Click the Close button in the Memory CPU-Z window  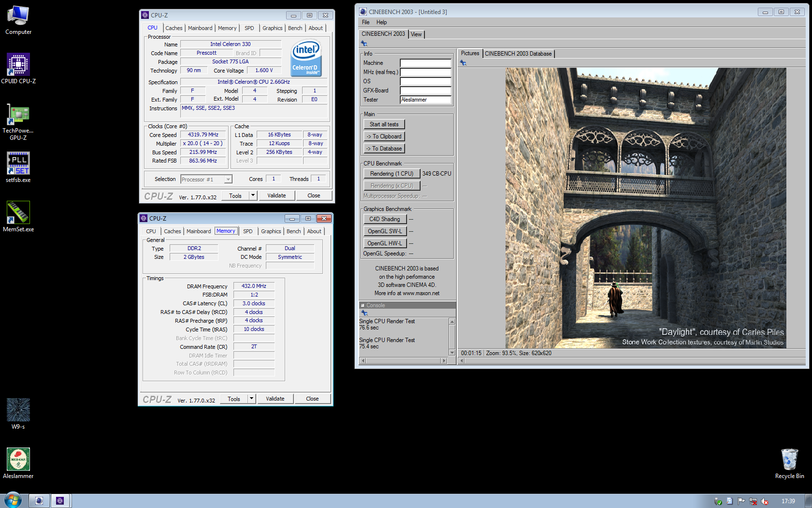tap(312, 399)
